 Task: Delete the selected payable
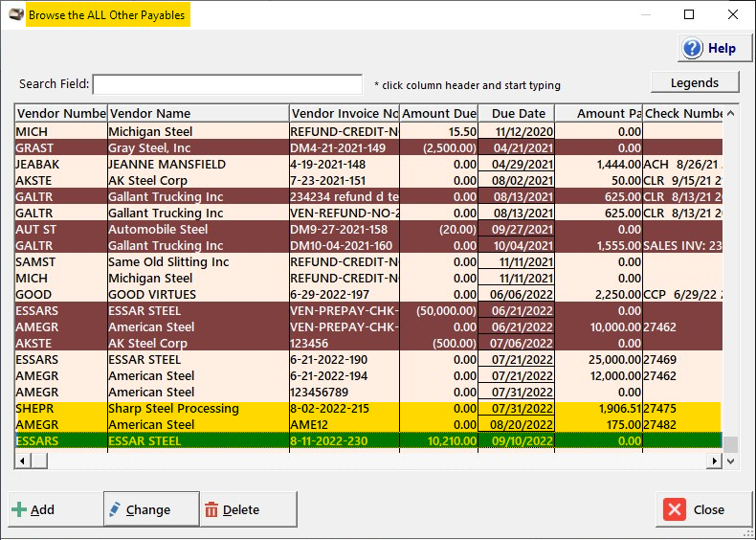[x=248, y=509]
